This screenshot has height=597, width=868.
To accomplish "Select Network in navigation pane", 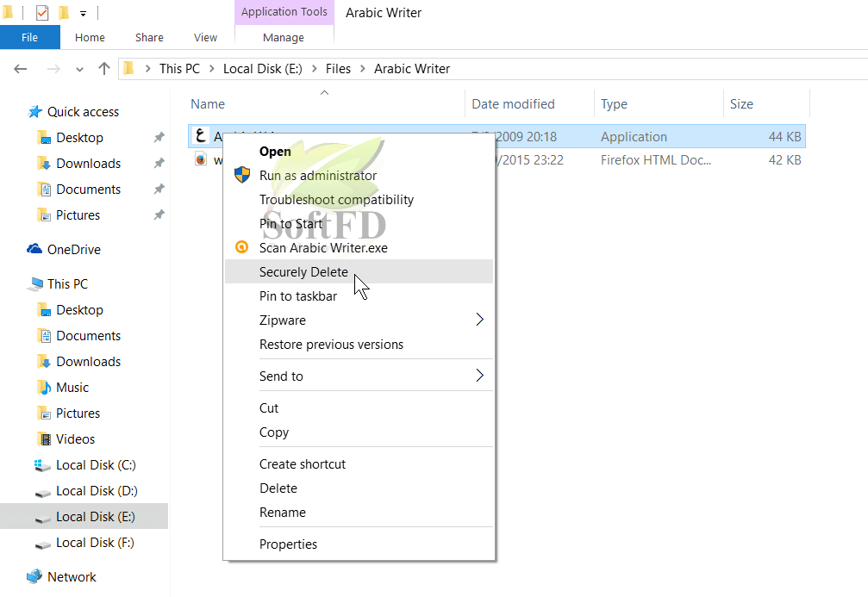I will click(x=72, y=577).
